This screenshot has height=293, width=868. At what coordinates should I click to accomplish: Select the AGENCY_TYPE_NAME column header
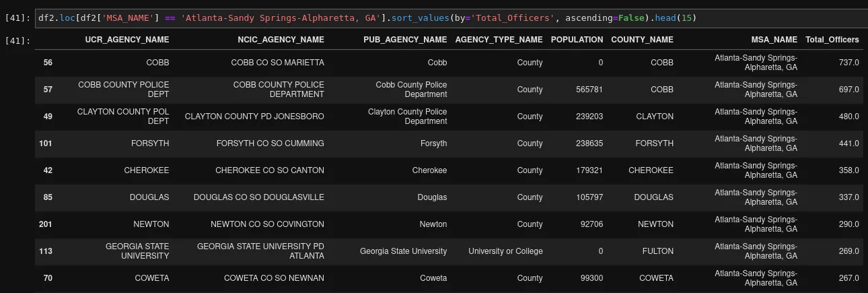click(x=499, y=40)
